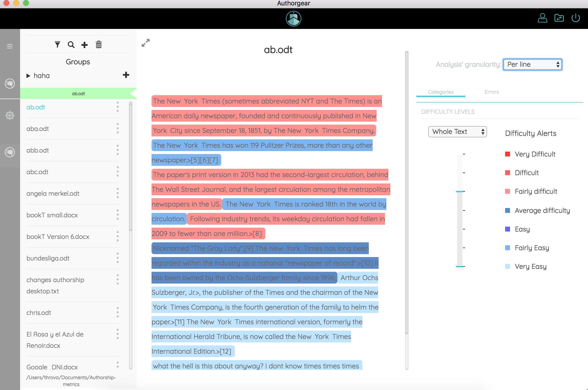Viewport: 588px width, 390px height.
Task: Select ab.odt in the file list
Action: (x=36, y=107)
